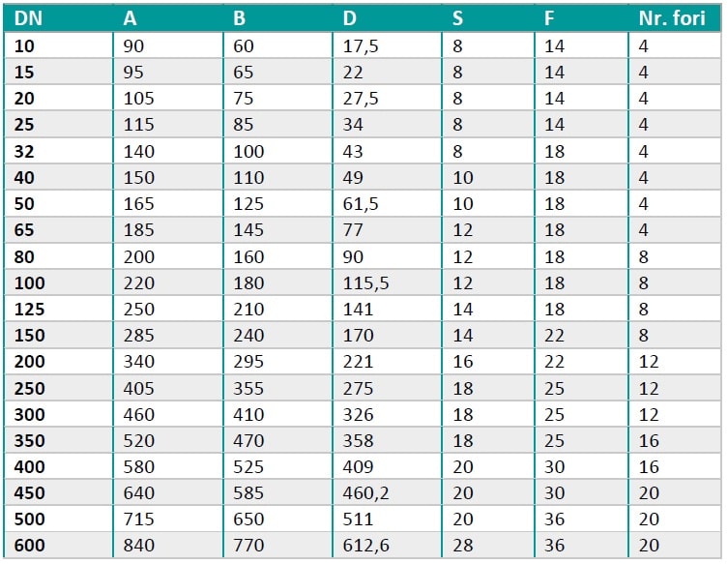Select the S value 28
The image size is (728, 564).
click(463, 546)
